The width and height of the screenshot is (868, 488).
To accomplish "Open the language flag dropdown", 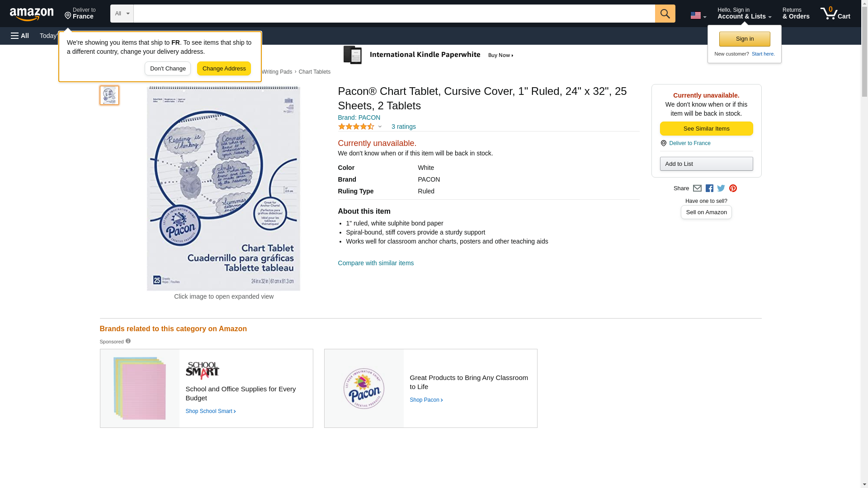I will (x=698, y=15).
